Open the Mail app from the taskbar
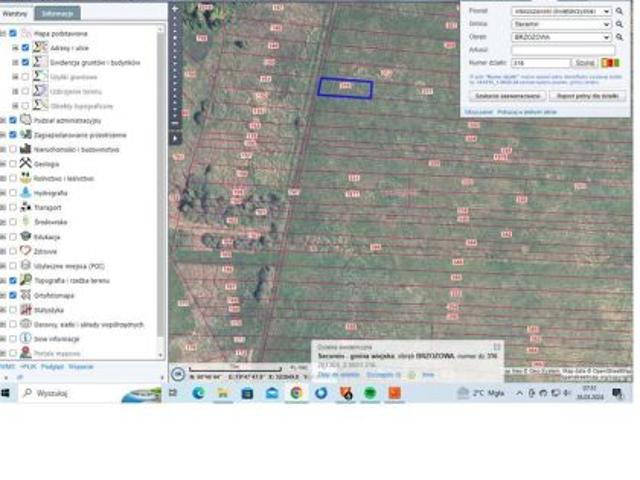Screen dimensions: 640x480 [x=272, y=393]
